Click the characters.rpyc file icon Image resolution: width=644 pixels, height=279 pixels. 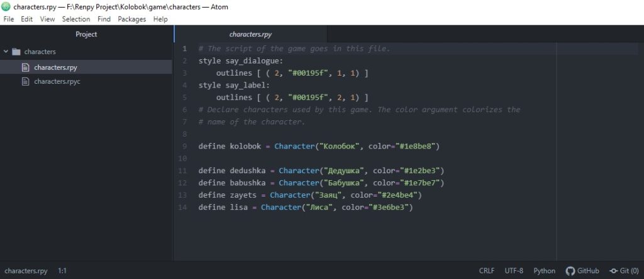(25, 81)
